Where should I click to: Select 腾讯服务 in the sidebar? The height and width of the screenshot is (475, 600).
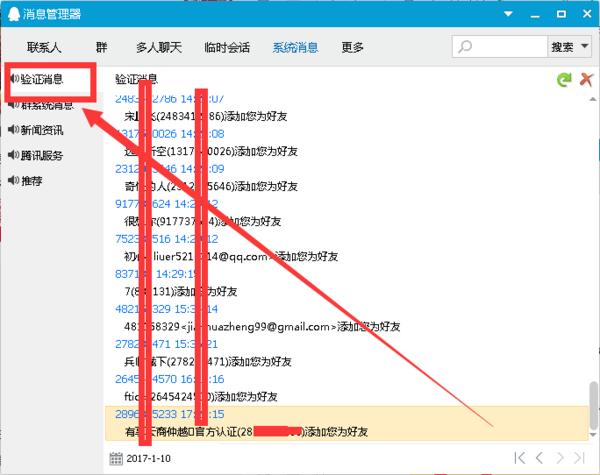tap(42, 155)
